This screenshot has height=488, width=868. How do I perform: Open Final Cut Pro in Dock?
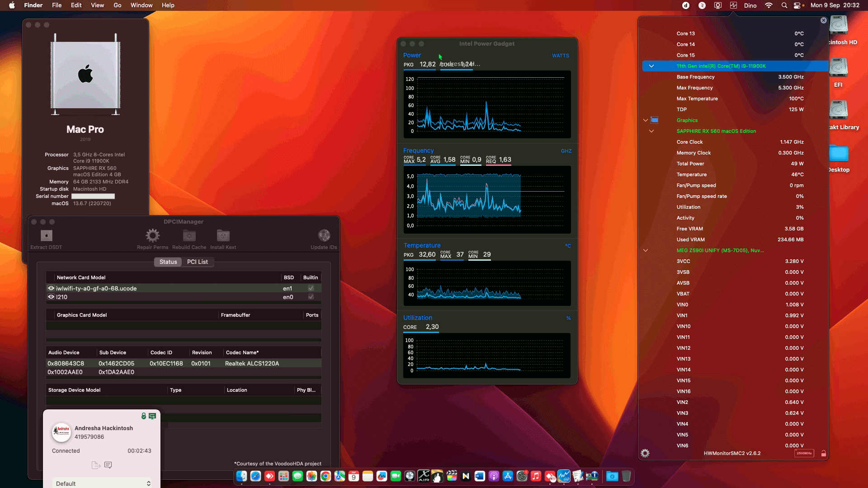coord(452,476)
